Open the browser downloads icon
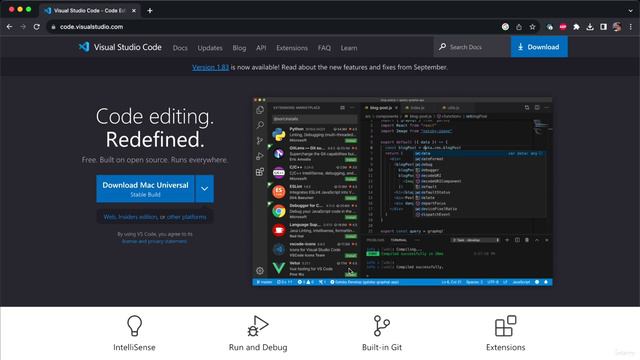This screenshot has width=640, height=360. coord(590,27)
